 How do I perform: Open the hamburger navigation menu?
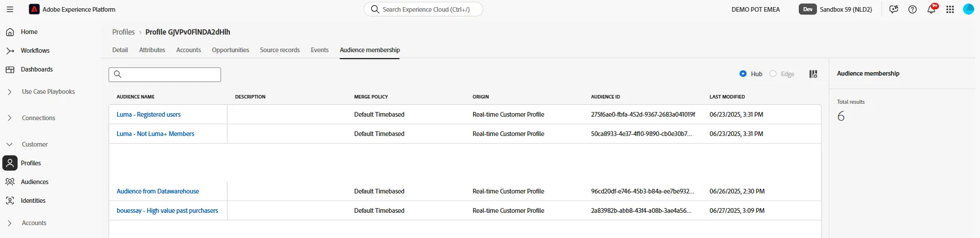pos(10,9)
